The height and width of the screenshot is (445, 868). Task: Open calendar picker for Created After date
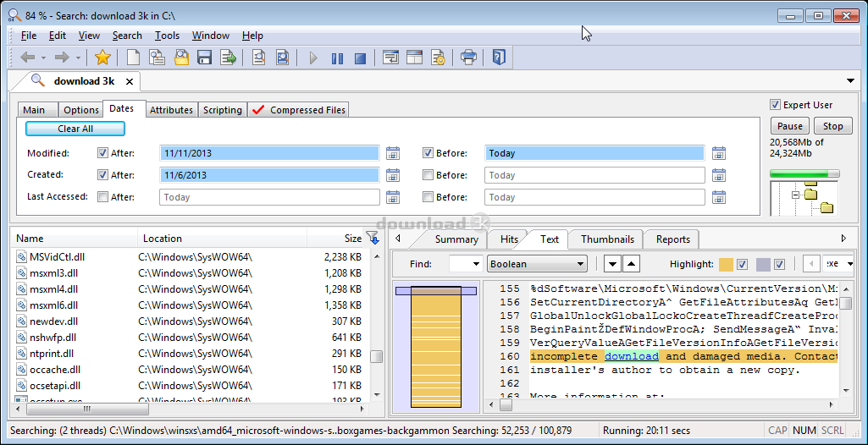tap(392, 176)
